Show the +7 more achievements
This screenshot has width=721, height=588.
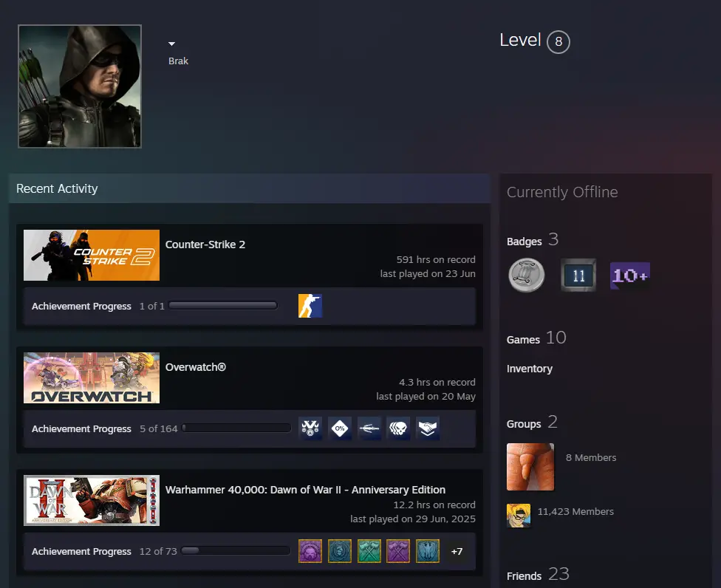(457, 551)
